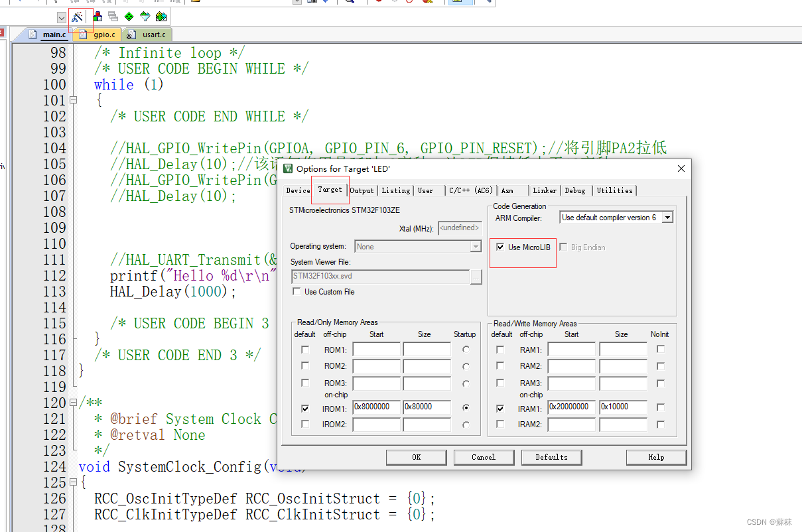This screenshot has width=802, height=532.
Task: Select the Startup radio button for IROM1
Action: 466,408
